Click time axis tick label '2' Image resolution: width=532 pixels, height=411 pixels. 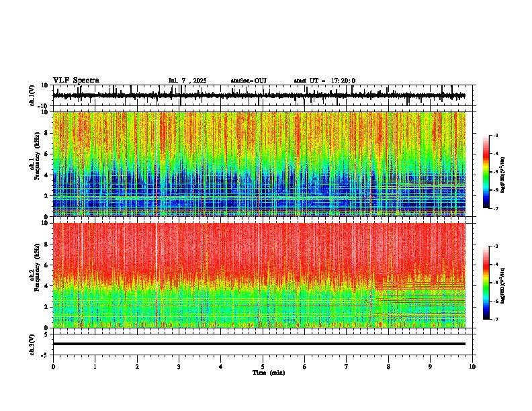click(x=137, y=367)
